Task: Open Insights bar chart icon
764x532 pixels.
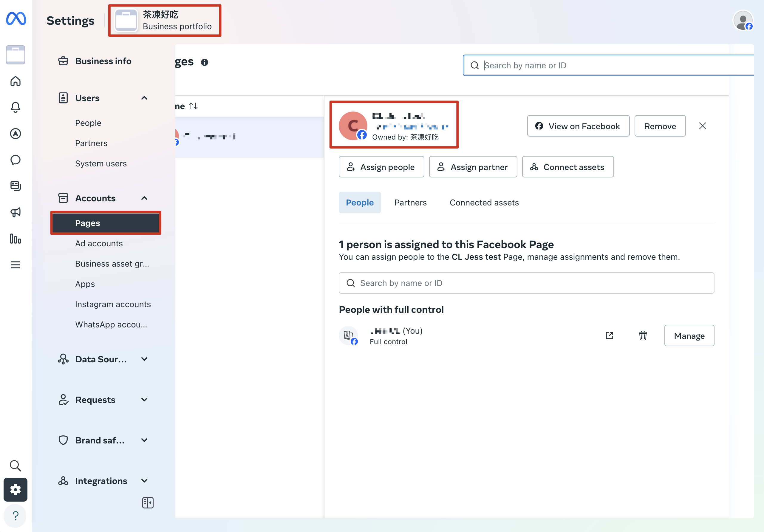Action: click(15, 239)
